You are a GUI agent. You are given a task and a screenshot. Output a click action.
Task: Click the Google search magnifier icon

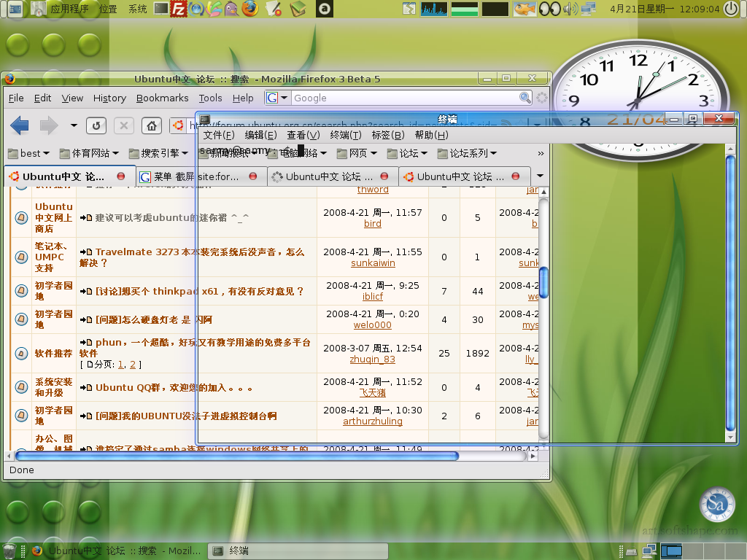tap(525, 98)
